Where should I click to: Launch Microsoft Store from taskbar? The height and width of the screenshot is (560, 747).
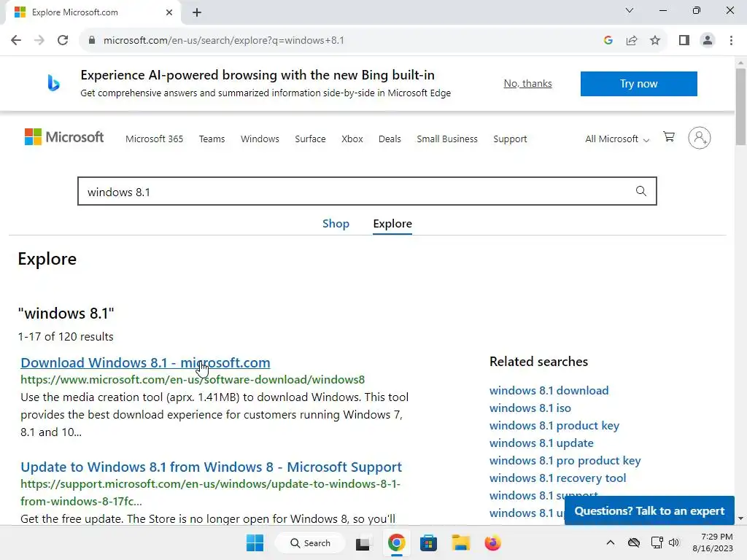coord(428,542)
